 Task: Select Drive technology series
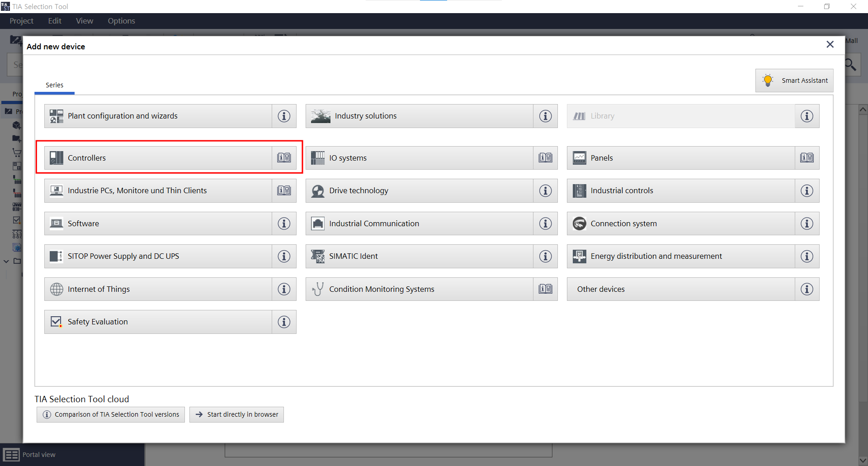[x=420, y=190]
